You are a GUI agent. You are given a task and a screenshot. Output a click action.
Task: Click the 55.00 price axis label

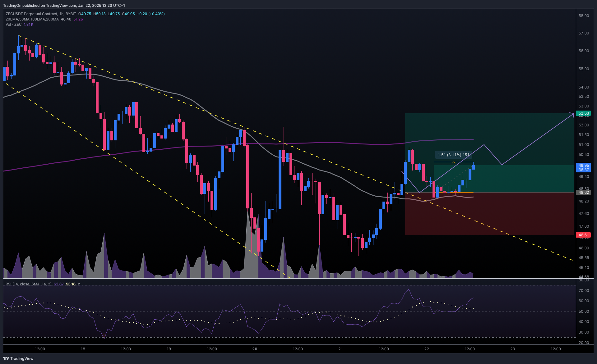pyautogui.click(x=584, y=69)
